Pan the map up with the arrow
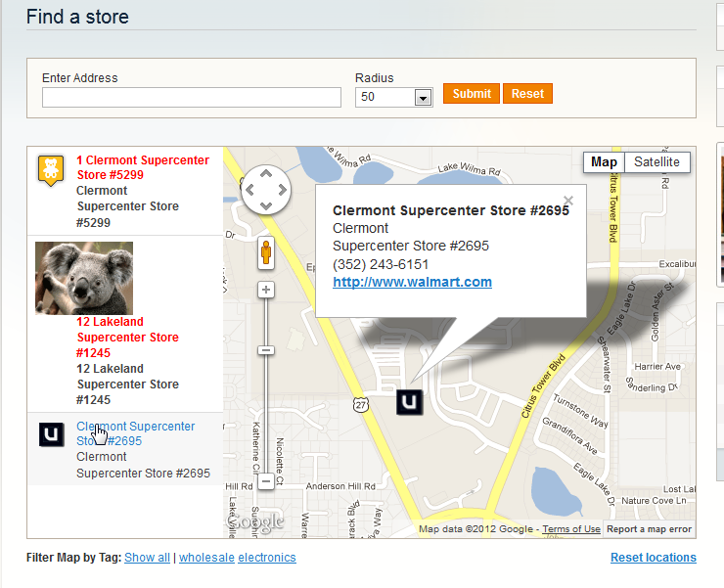724x588 pixels. coord(266,174)
